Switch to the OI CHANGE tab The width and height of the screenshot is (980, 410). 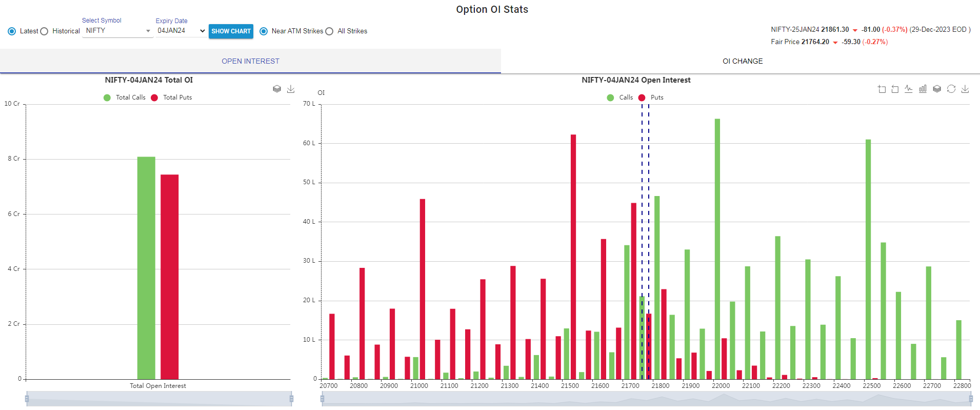tap(742, 61)
